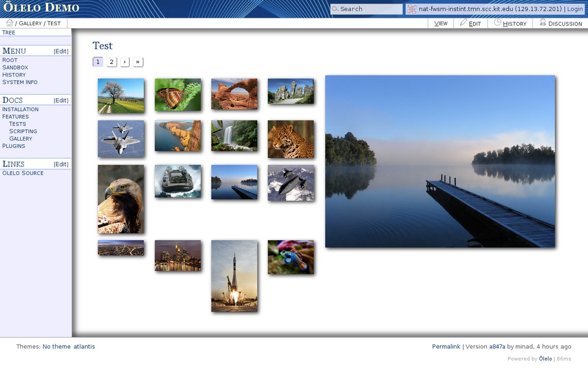
Task: Open Sandbox from the menu
Action: tap(15, 68)
